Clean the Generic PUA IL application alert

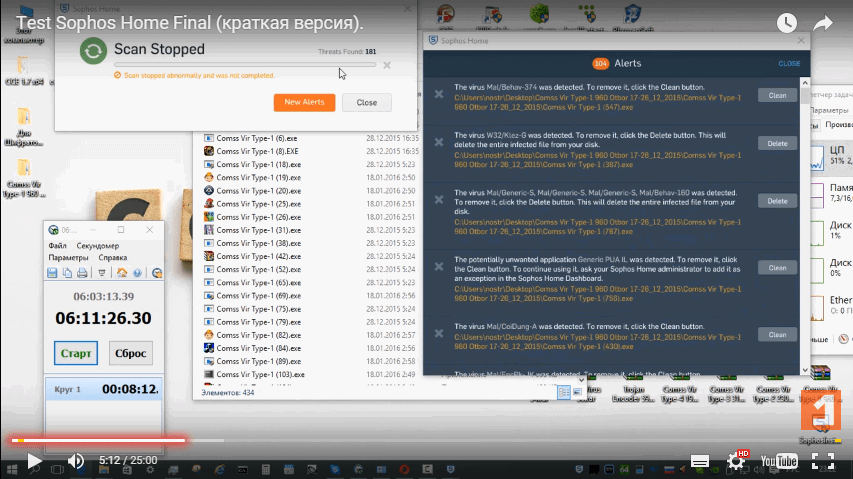coord(777,268)
